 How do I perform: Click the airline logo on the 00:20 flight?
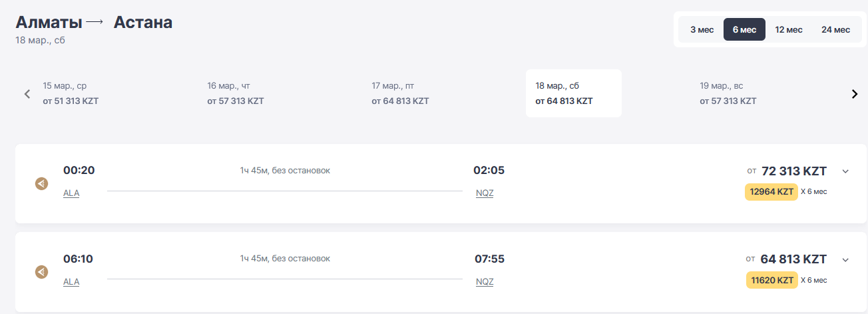pyautogui.click(x=41, y=183)
